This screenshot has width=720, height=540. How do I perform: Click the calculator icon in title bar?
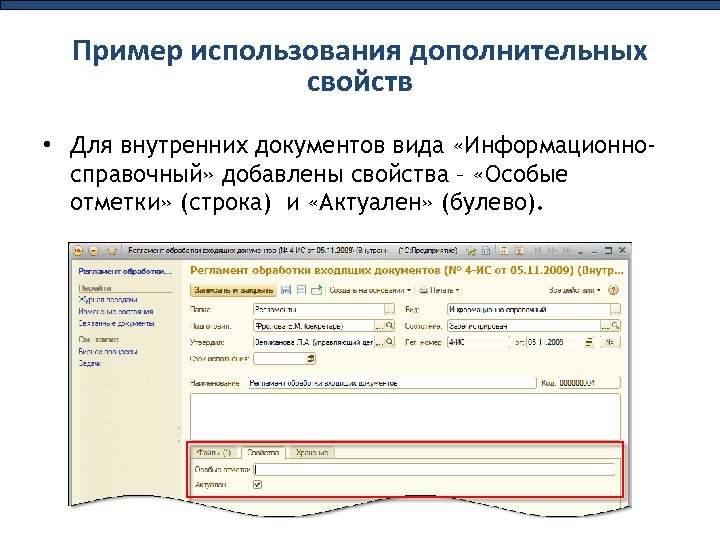(504, 251)
